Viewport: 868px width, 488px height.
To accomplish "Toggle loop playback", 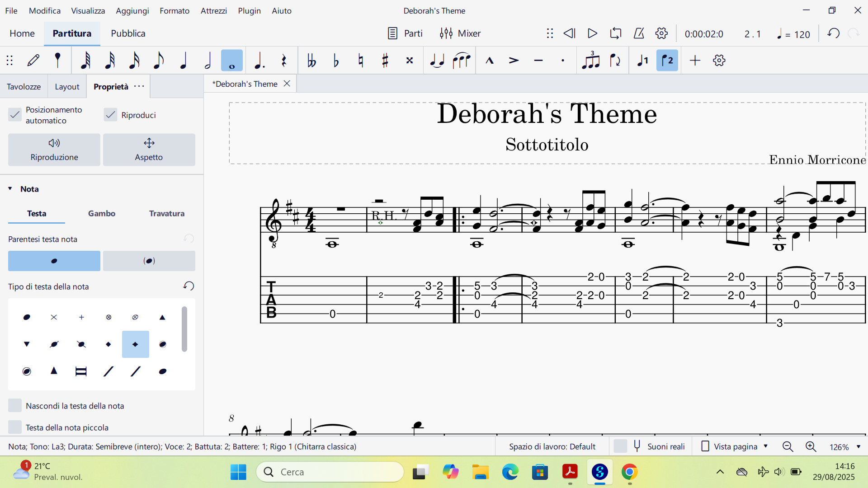I will [616, 33].
